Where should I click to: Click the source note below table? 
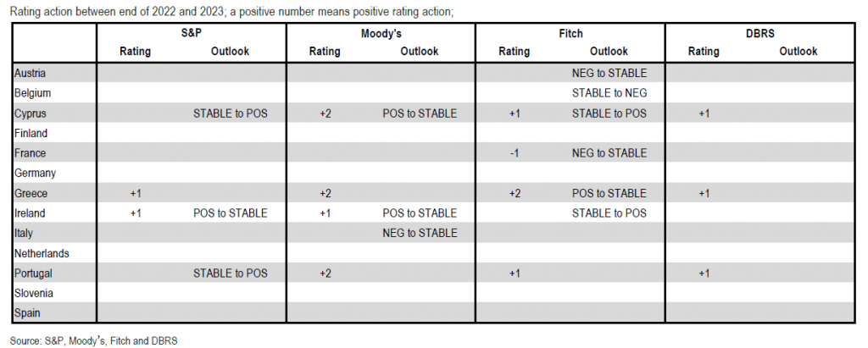pyautogui.click(x=93, y=341)
